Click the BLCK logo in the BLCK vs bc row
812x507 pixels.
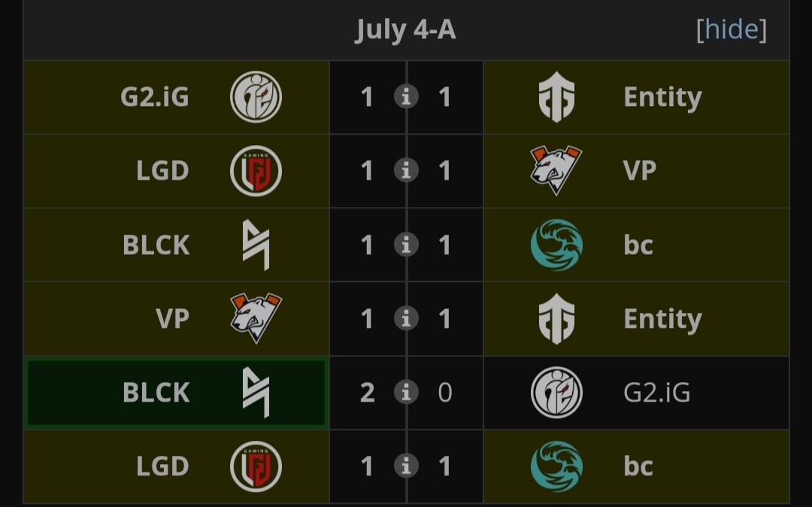256,245
